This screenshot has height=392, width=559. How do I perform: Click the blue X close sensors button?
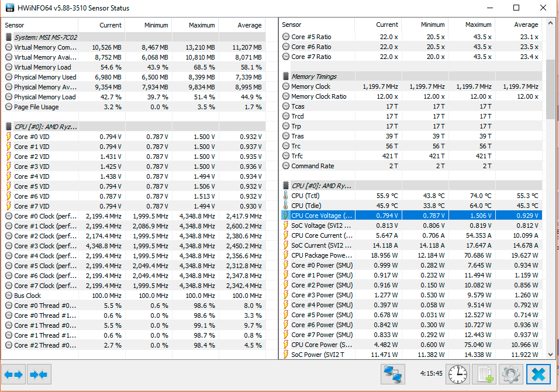pyautogui.click(x=539, y=374)
